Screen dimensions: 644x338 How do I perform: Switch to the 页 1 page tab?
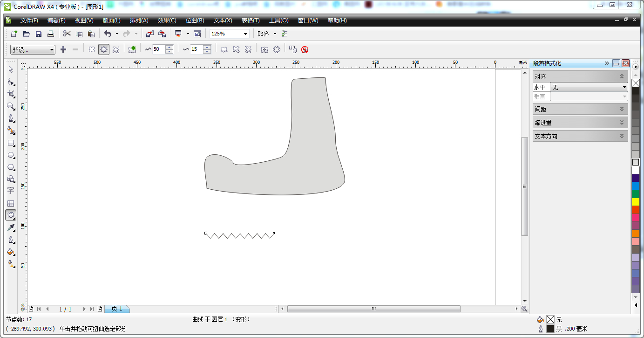tap(117, 309)
